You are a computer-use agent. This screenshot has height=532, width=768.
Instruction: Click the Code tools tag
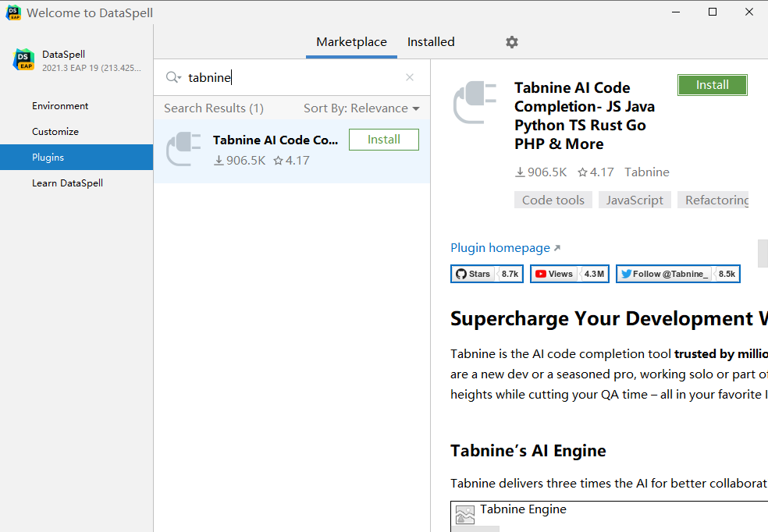[553, 200]
